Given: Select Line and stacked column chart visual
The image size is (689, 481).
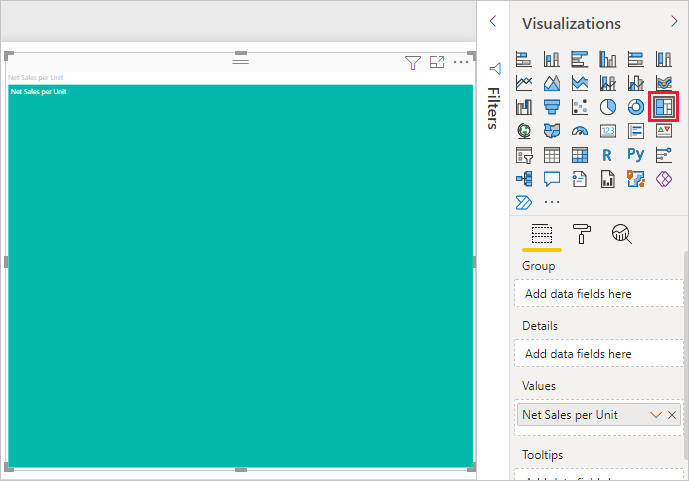Looking at the screenshot, I should pyautogui.click(x=608, y=83).
